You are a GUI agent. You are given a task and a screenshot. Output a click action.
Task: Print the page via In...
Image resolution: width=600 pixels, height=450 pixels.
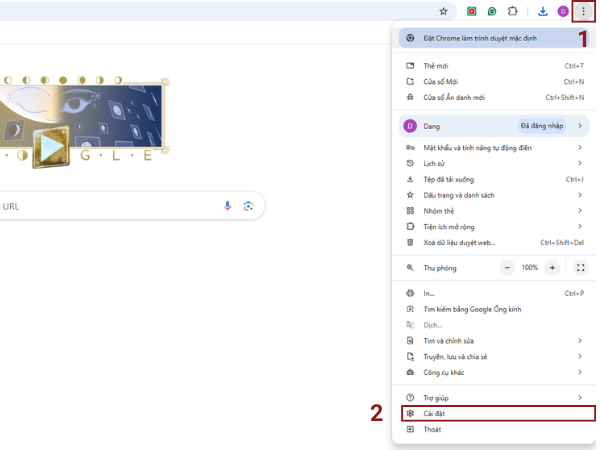point(494,293)
